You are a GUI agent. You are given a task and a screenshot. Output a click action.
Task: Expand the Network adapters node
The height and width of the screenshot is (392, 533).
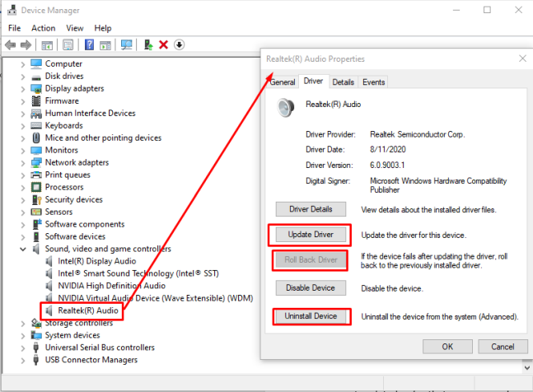[22, 163]
